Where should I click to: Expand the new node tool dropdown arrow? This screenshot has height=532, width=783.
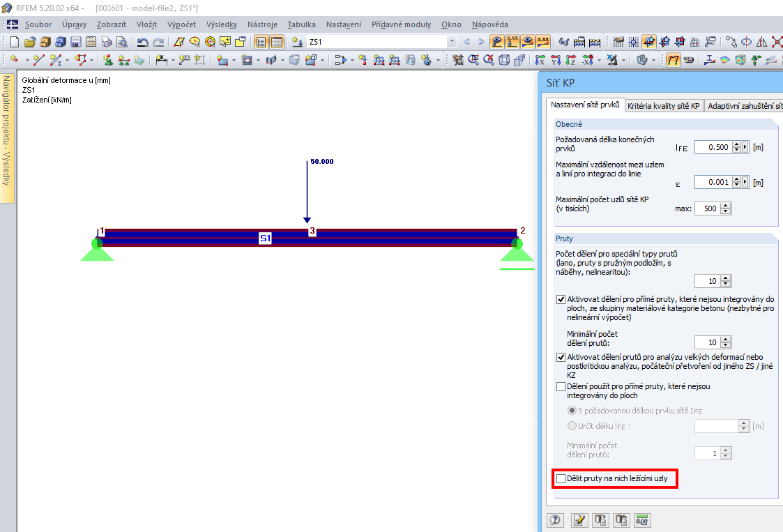[27, 61]
